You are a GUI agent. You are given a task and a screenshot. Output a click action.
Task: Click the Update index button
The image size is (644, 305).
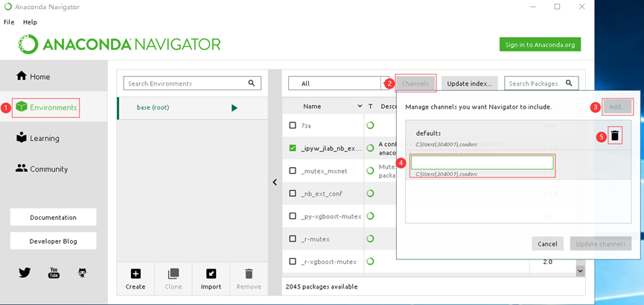[x=470, y=84]
